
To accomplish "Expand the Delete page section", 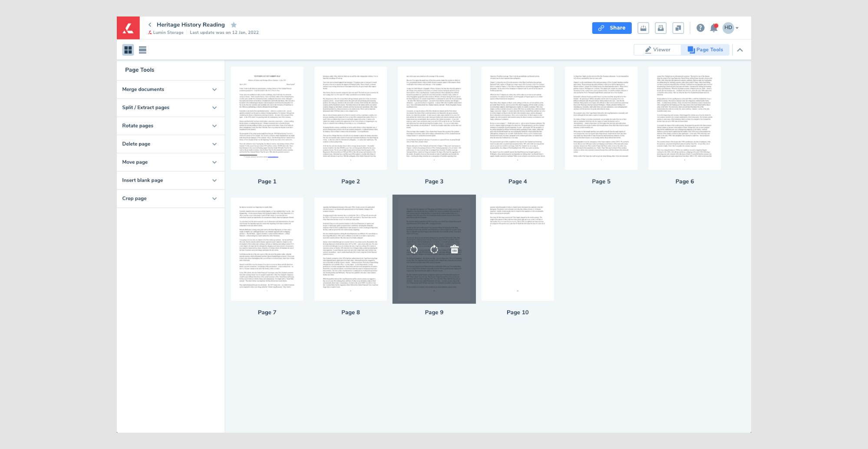I will [171, 144].
